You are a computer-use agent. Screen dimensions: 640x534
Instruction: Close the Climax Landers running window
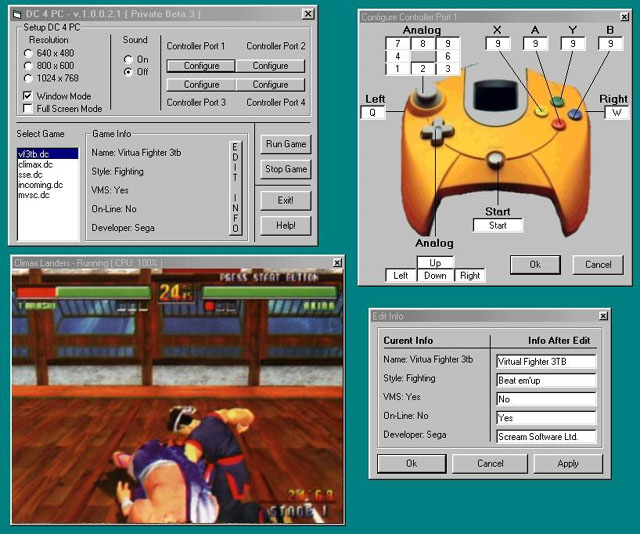[x=337, y=263]
